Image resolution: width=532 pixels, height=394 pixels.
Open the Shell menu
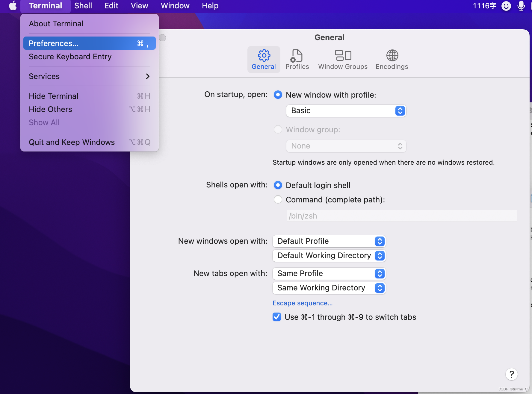83,6
